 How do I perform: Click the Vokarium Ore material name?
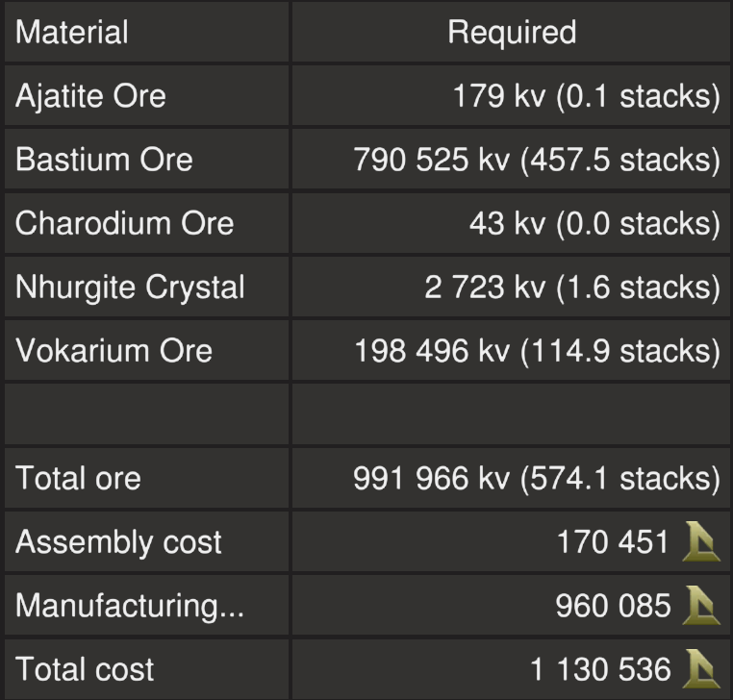[114, 350]
